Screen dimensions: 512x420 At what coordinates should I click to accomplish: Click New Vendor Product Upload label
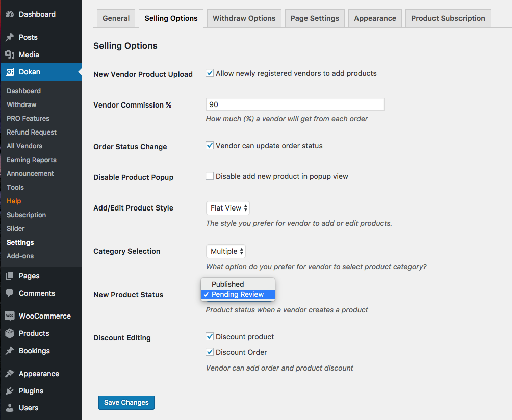click(x=143, y=74)
